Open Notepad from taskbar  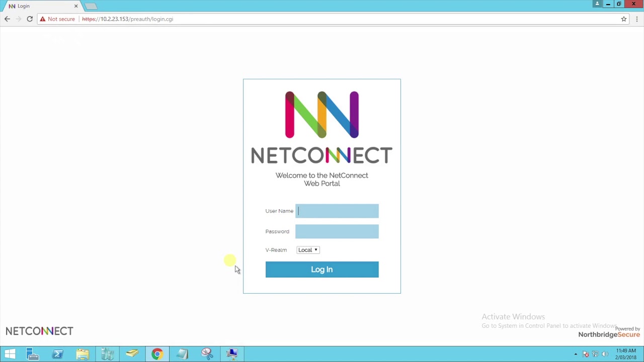182,354
